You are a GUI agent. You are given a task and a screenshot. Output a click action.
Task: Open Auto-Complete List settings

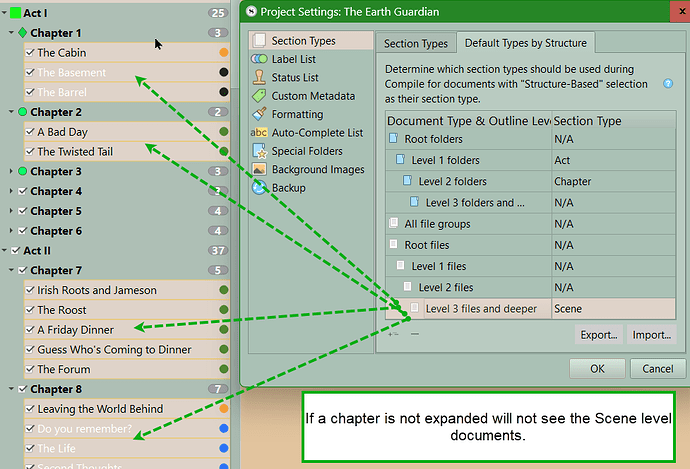(315, 133)
